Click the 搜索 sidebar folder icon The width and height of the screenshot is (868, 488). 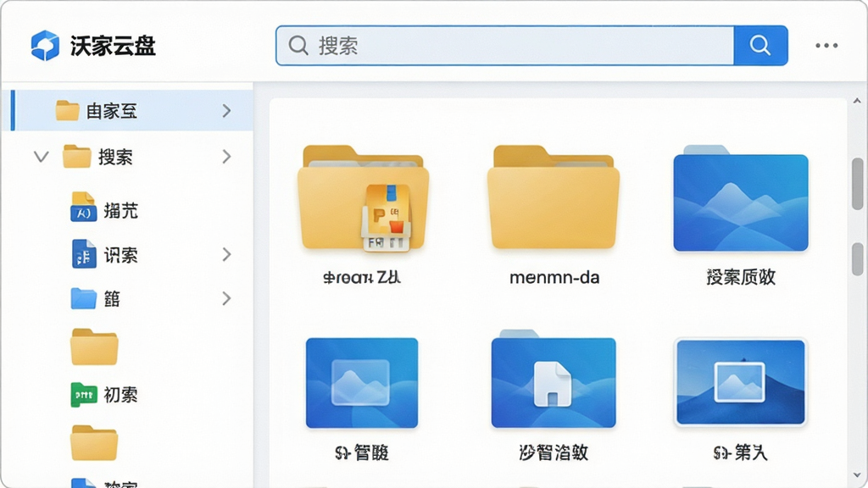76,156
